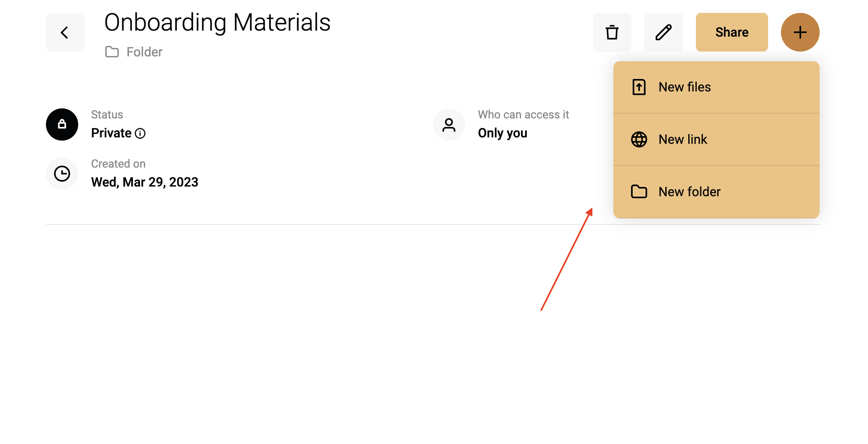Click the upload file icon beside New files
This screenshot has height=444, width=868.
tap(639, 87)
